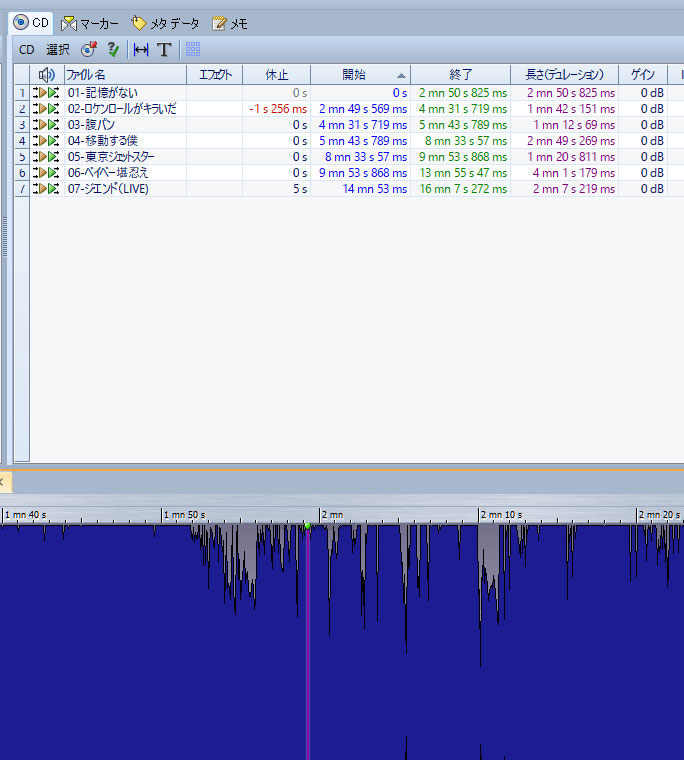Select row number 1 header
Screen dimensions: 684x760
[22, 93]
